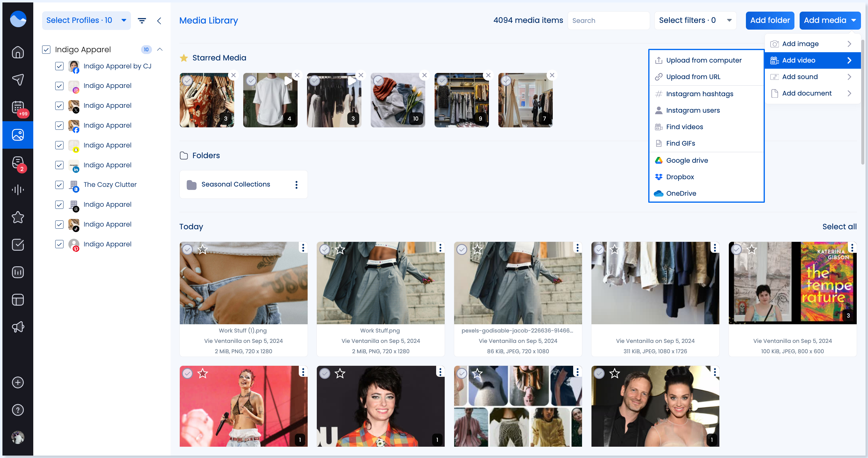The height and width of the screenshot is (458, 868).
Task: Open the Select Profiles dropdown
Action: coord(86,20)
